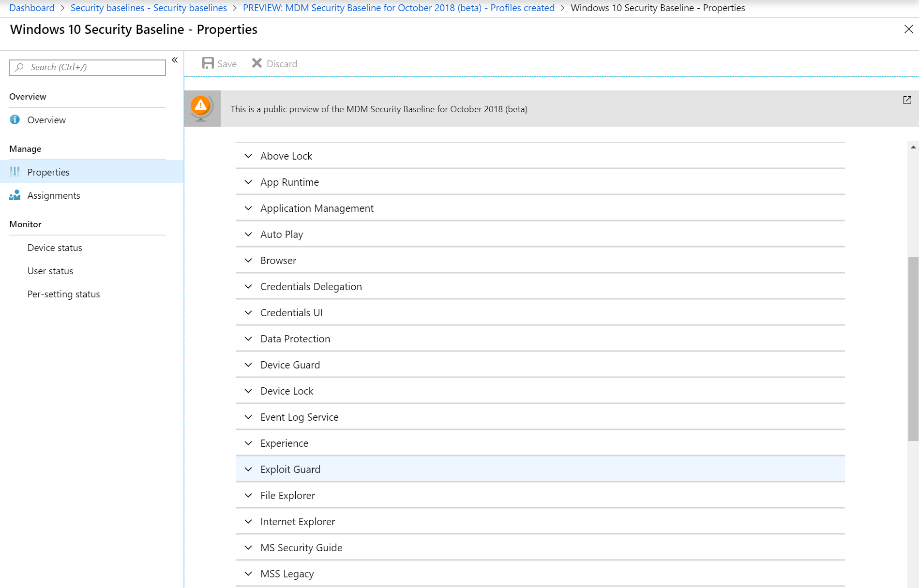Image resolution: width=919 pixels, height=588 pixels.
Task: Select the Assignments people icon
Action: [15, 195]
